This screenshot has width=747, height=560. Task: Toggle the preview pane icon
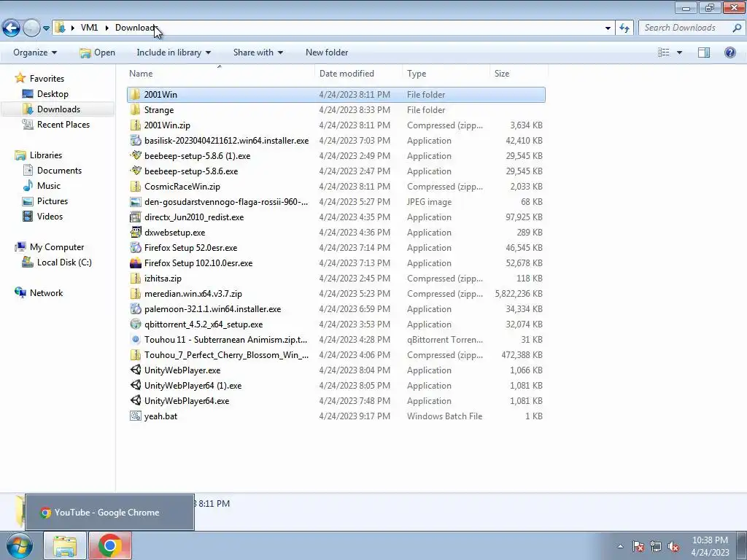click(x=704, y=52)
